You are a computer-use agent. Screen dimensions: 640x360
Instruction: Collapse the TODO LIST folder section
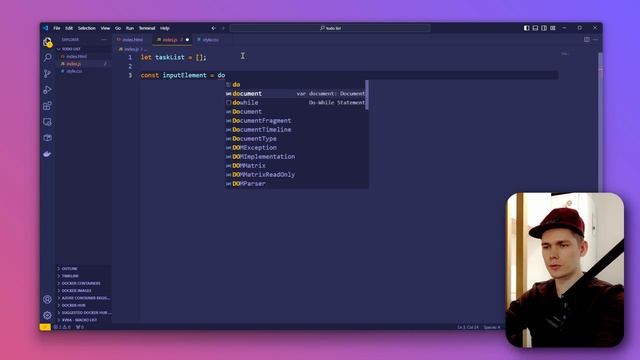click(x=83, y=49)
